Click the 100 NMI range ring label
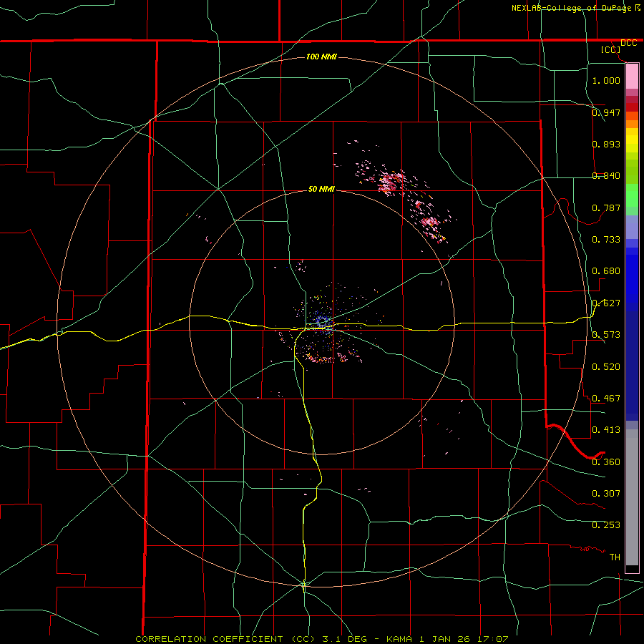The width and height of the screenshot is (644, 644). tap(321, 57)
